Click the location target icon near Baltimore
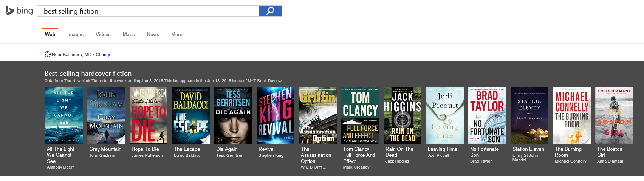644x181 pixels. [47, 54]
